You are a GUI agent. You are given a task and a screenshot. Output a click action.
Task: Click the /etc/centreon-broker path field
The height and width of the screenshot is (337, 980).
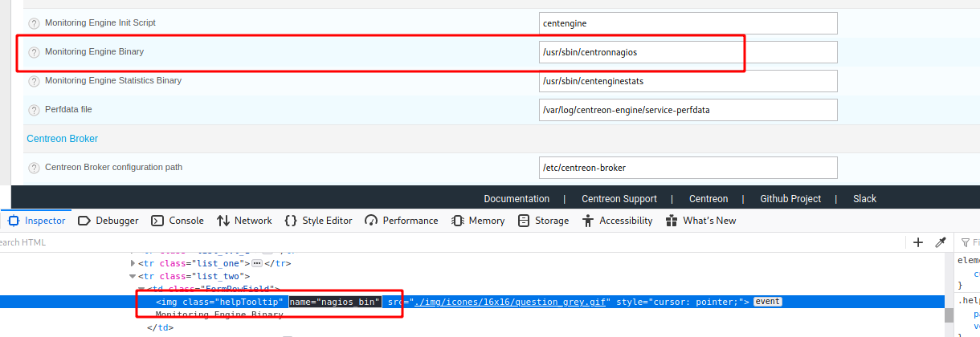point(688,168)
